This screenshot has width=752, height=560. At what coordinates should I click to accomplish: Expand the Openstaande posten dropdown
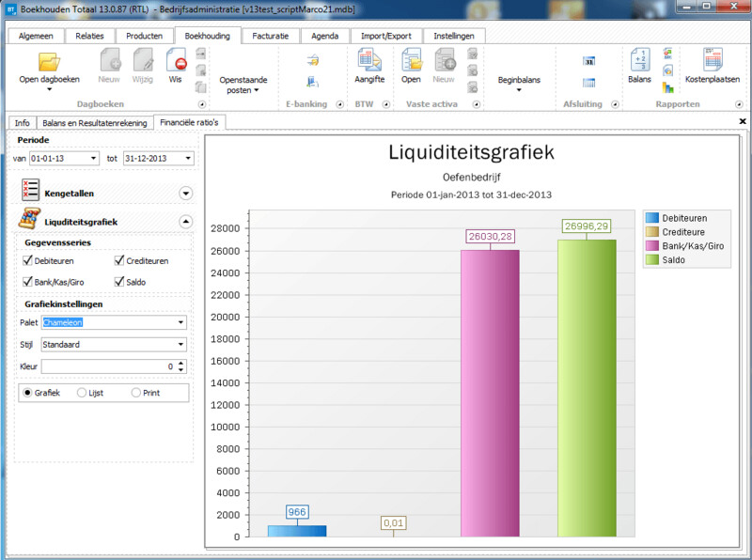point(256,90)
